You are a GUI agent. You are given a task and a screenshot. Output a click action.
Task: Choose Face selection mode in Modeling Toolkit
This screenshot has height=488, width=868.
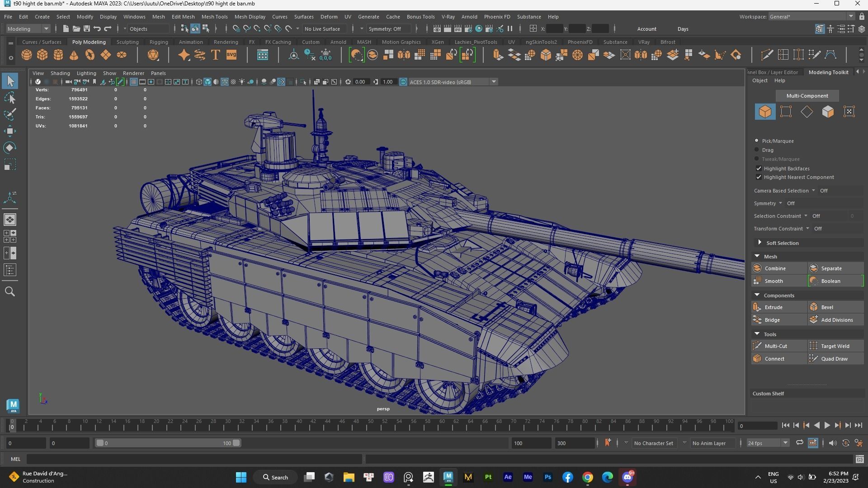(x=828, y=112)
